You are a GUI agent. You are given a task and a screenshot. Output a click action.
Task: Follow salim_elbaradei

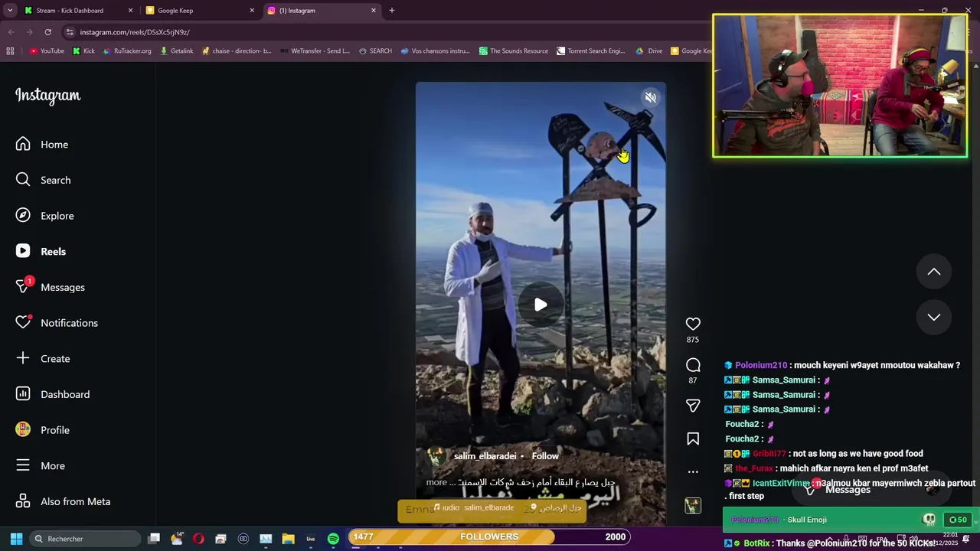[545, 456]
